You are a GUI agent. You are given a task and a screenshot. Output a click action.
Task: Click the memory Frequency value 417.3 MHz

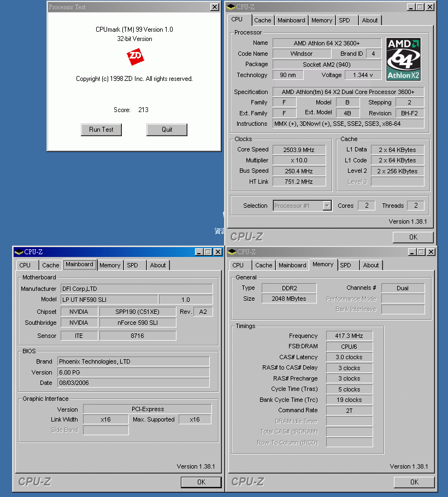pos(349,336)
